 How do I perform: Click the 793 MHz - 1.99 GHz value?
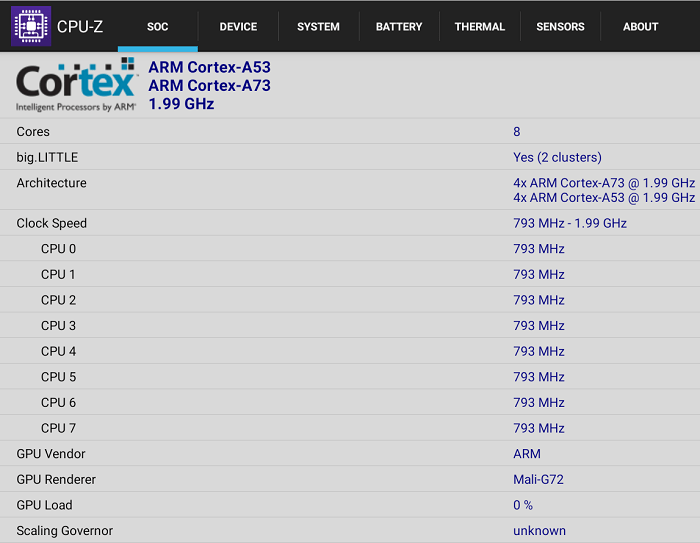point(570,223)
